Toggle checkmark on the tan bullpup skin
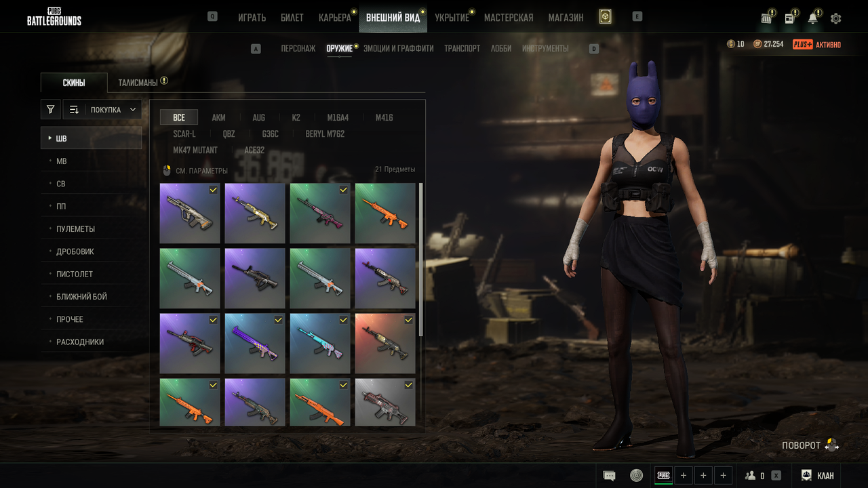This screenshot has width=868, height=488. coord(213,190)
